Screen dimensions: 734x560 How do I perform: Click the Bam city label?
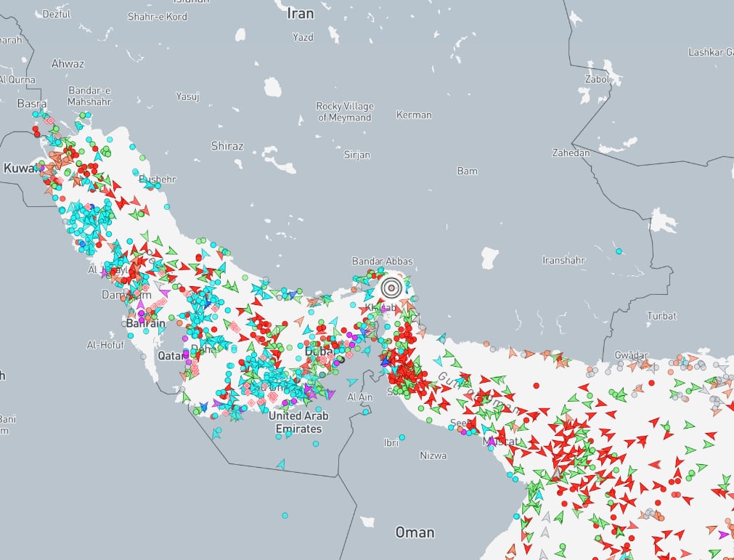click(467, 171)
